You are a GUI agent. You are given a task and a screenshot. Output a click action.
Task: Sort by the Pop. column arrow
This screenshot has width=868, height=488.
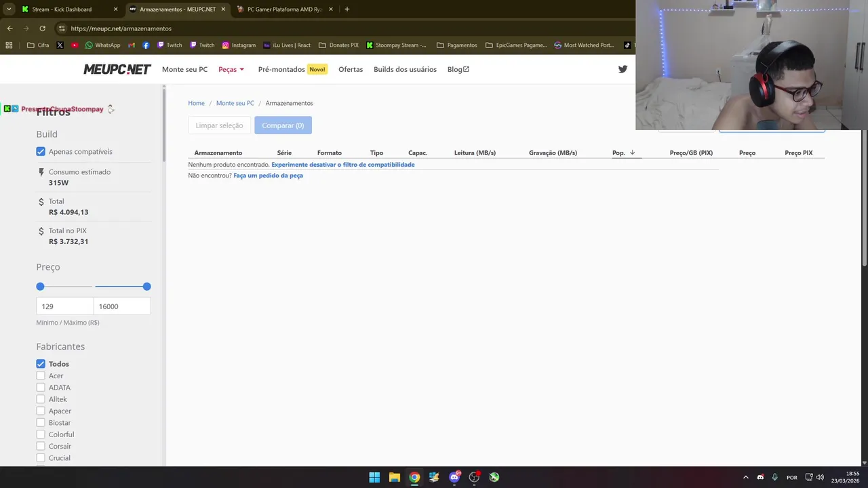632,152
